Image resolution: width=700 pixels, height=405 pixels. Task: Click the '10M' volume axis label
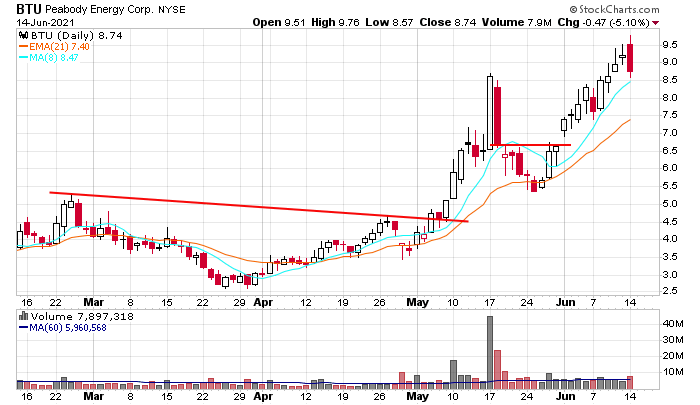(x=672, y=372)
